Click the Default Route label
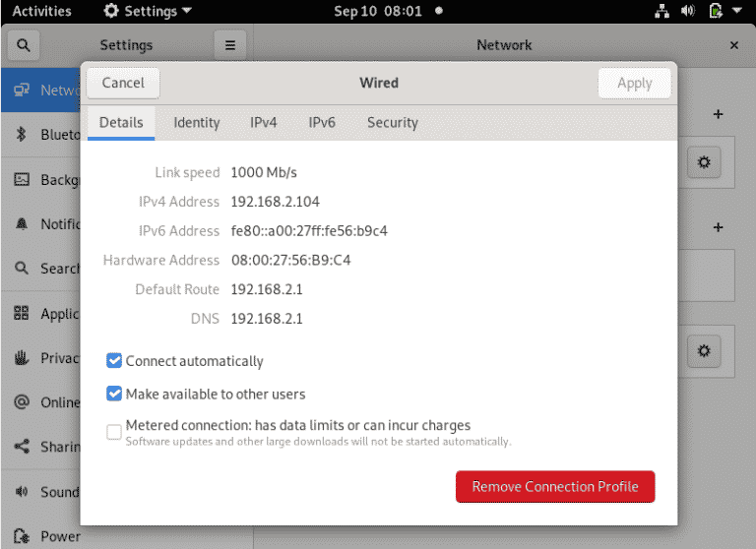The width and height of the screenshot is (756, 549). coord(177,289)
